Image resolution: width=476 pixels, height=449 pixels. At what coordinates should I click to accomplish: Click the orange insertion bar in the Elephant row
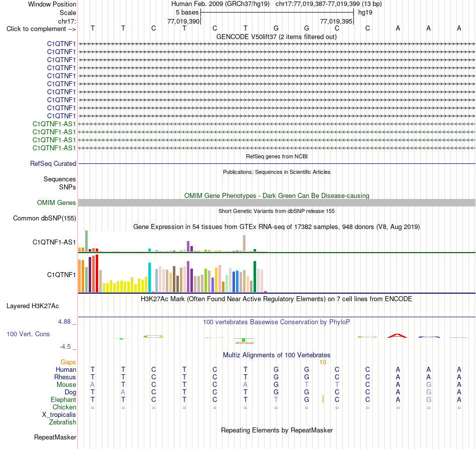click(x=323, y=399)
